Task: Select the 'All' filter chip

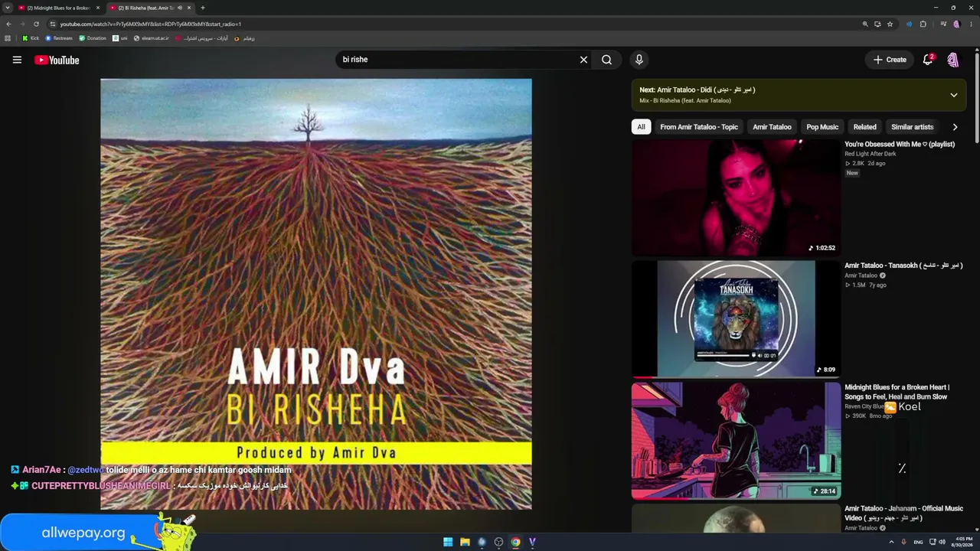Action: click(641, 127)
